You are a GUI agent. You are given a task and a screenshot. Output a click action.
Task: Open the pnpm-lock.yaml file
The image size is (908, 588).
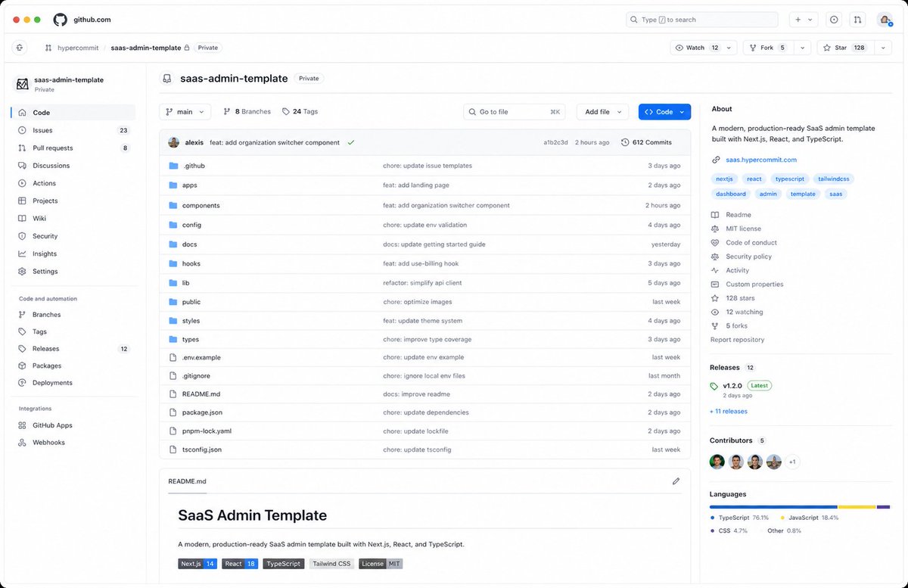[x=207, y=431]
